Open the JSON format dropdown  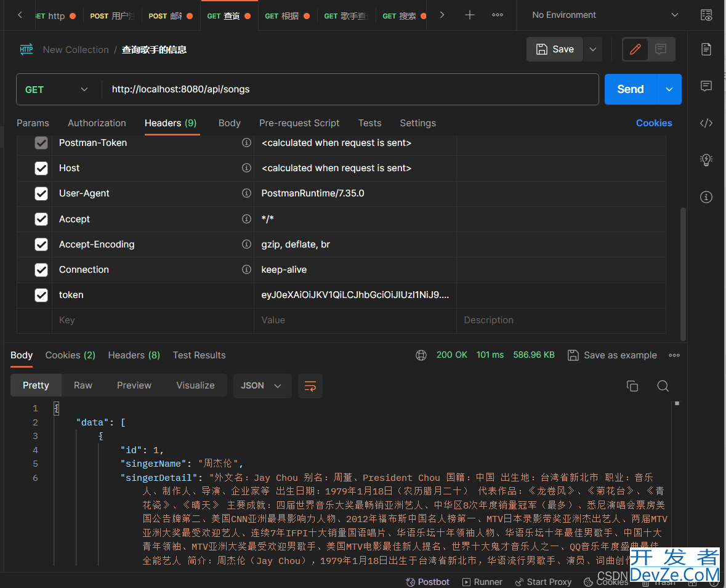(x=261, y=386)
